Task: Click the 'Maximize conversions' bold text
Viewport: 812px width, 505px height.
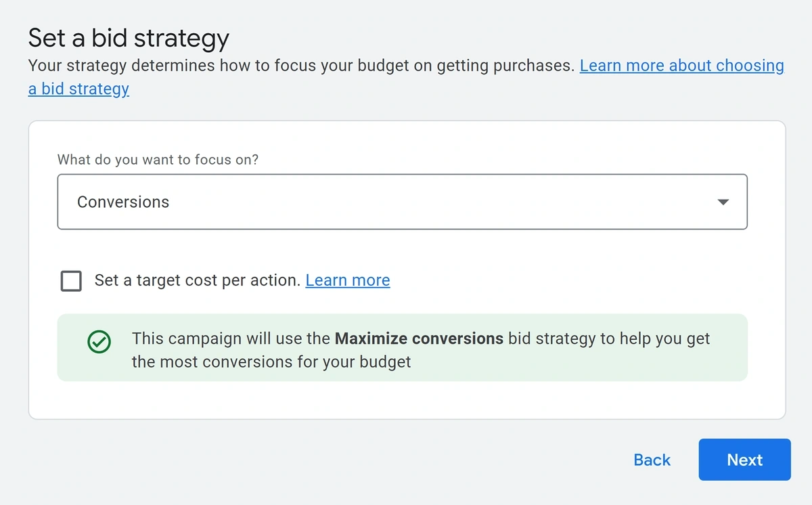Action: coord(419,338)
